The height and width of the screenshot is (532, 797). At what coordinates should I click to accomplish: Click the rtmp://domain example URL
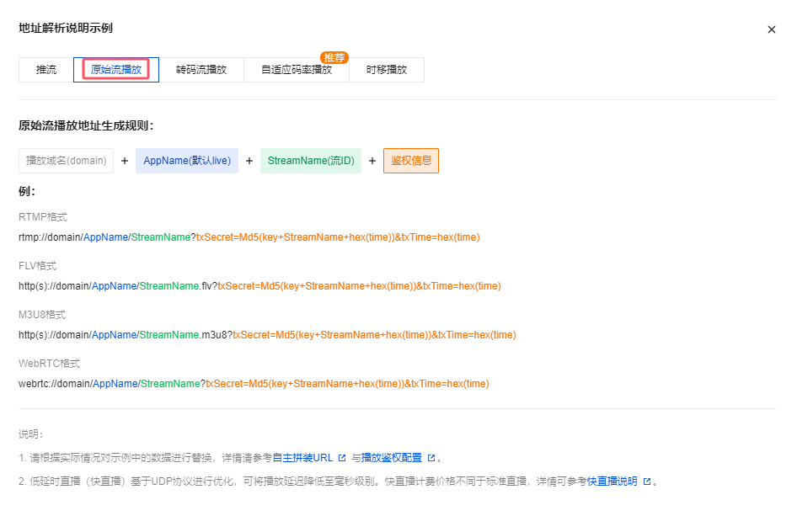point(249,237)
